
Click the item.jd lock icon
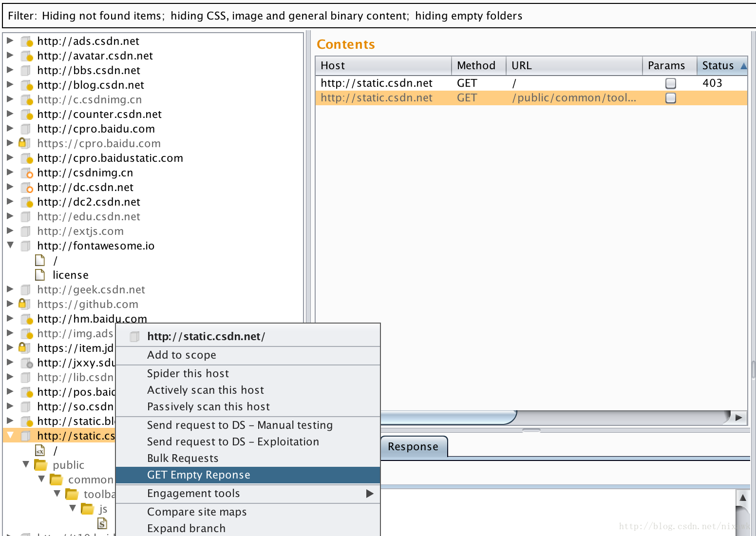(24, 348)
